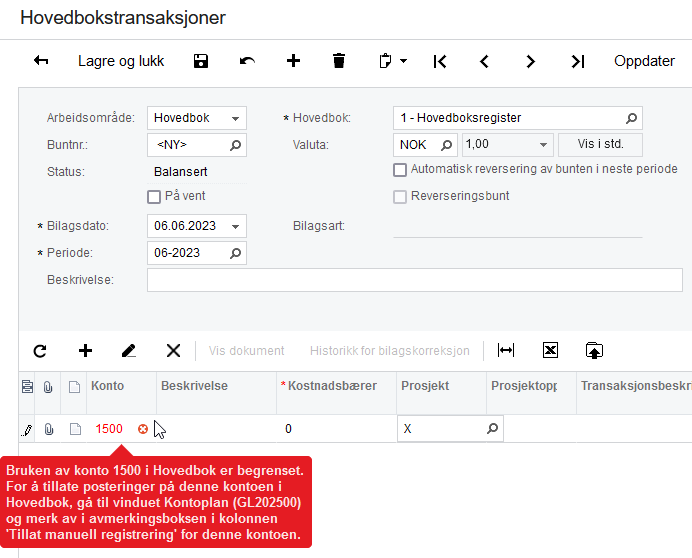Go to next record
692x558 pixels.
[x=530, y=61]
